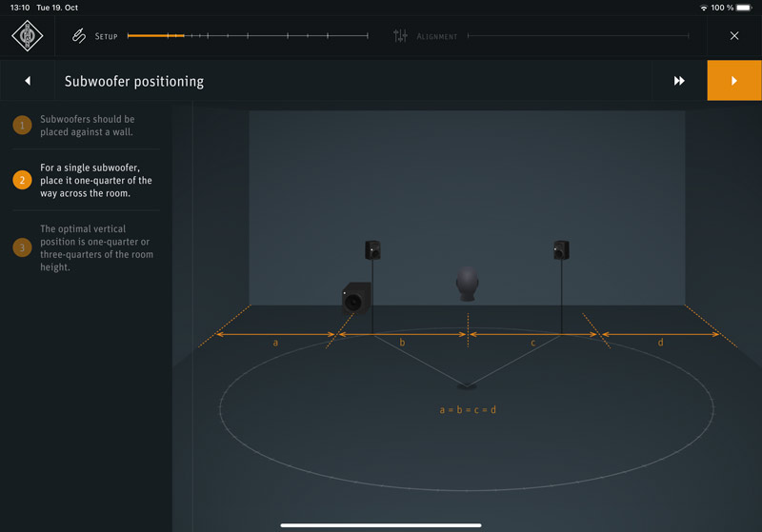Click the Alignment progress line
762x532 pixels.
577,36
